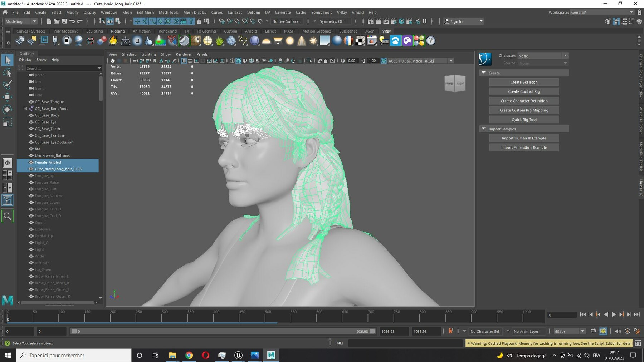Image resolution: width=644 pixels, height=362 pixels.
Task: Select Female_Angled in the Outliner
Action: pyautogui.click(x=58, y=162)
